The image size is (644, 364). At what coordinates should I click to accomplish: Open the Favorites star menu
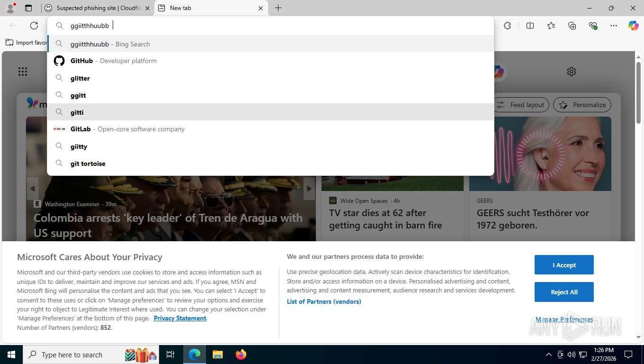pyautogui.click(x=551, y=26)
